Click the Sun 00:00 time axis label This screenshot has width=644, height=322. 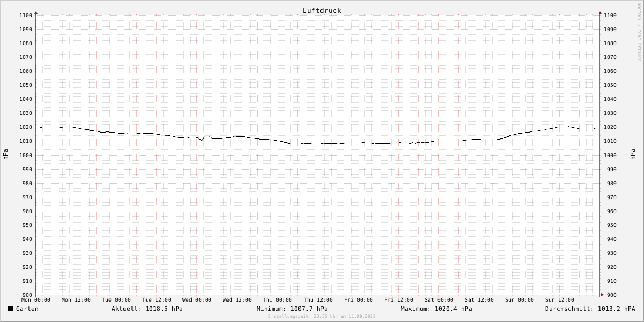(x=519, y=300)
